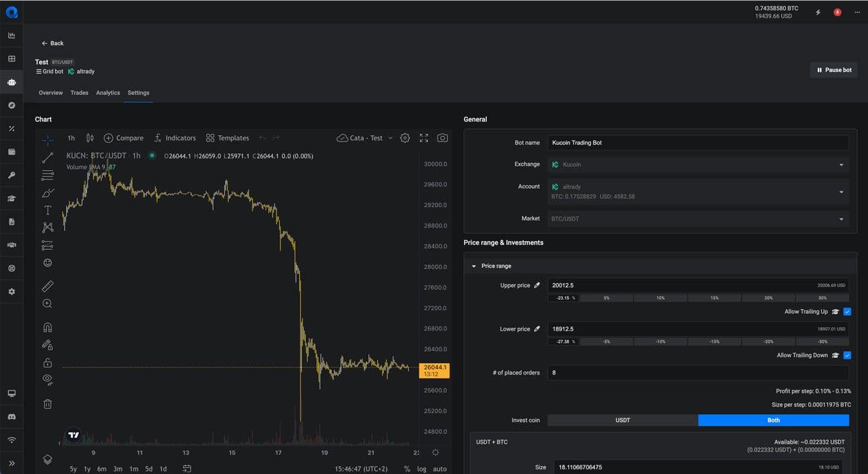The image size is (868, 474).
Task: Open the object tree layers icon
Action: [47, 459]
